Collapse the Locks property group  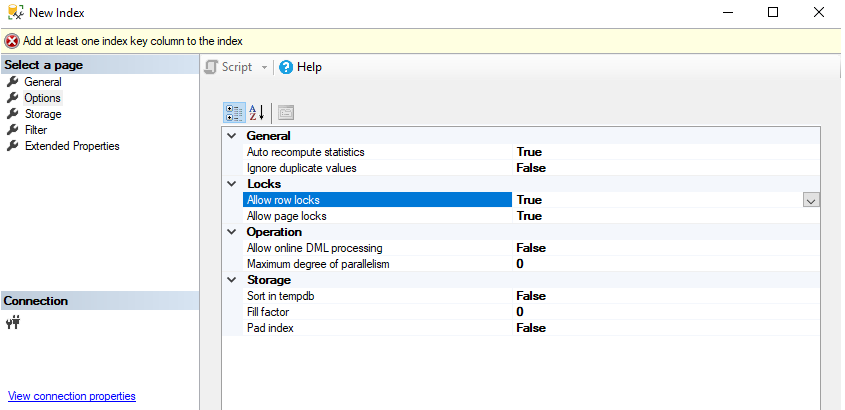coord(232,184)
